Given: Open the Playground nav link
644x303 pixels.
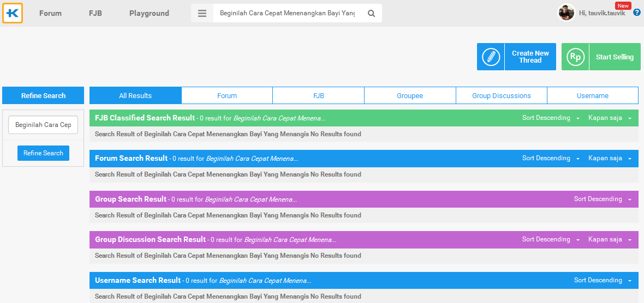Looking at the screenshot, I should [149, 13].
